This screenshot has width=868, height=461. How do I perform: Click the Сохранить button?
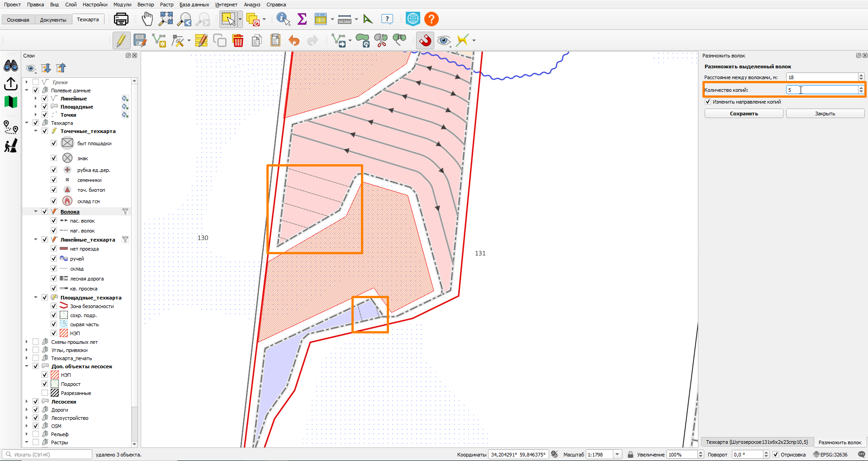[x=744, y=114]
